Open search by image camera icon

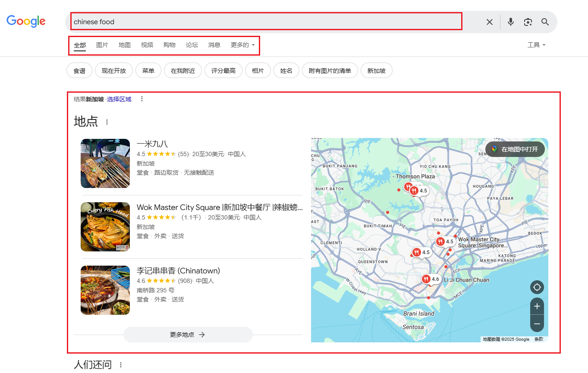coord(528,22)
